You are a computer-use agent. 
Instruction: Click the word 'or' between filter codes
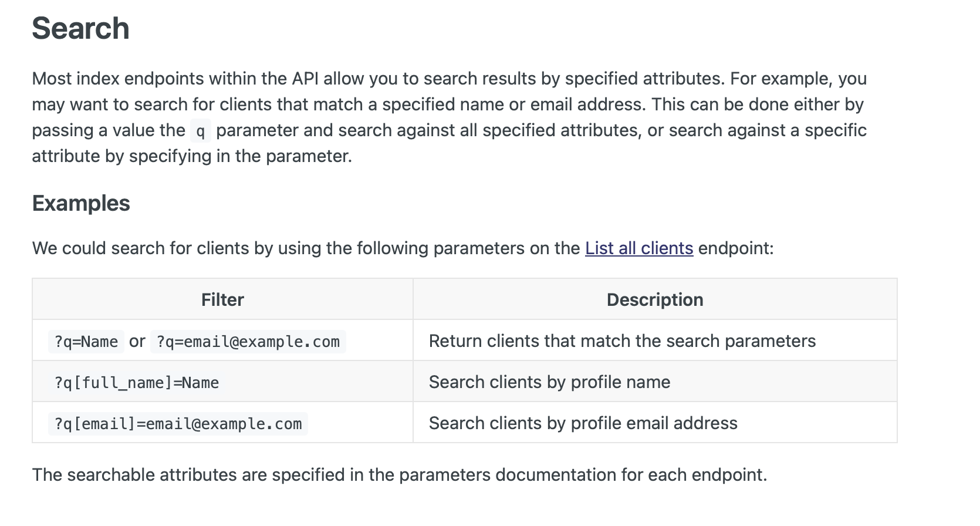point(137,341)
